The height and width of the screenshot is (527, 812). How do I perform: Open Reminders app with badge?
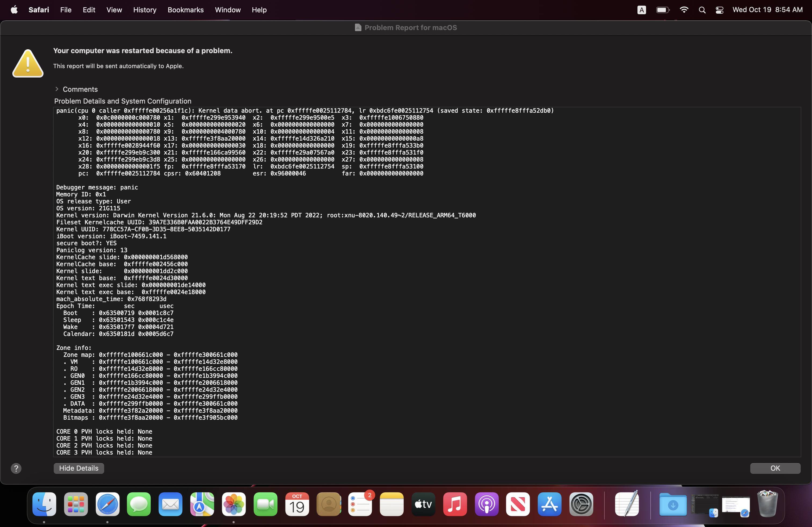point(360,504)
